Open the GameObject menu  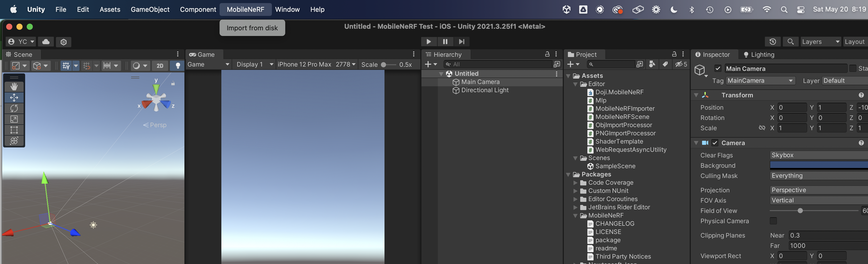[x=150, y=10]
